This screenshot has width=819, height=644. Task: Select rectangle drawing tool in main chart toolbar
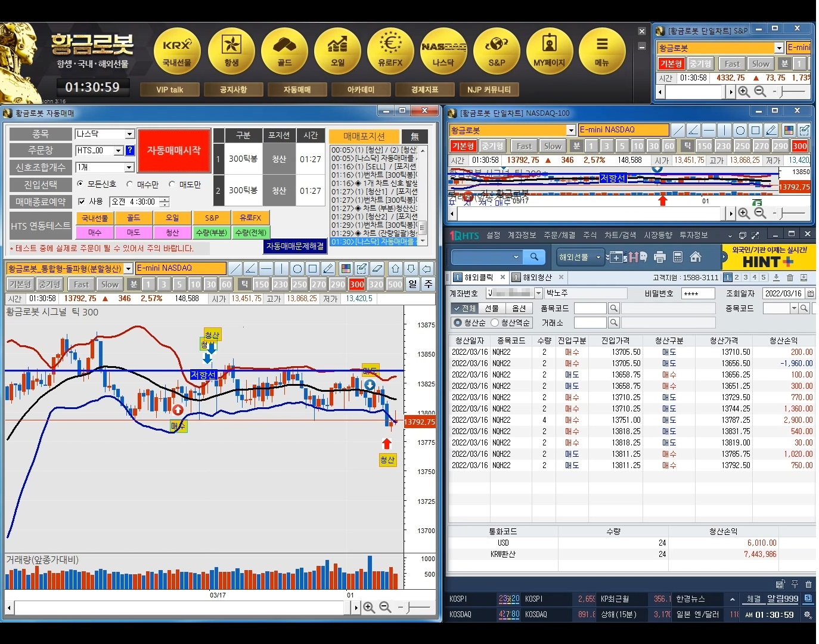pos(313,268)
